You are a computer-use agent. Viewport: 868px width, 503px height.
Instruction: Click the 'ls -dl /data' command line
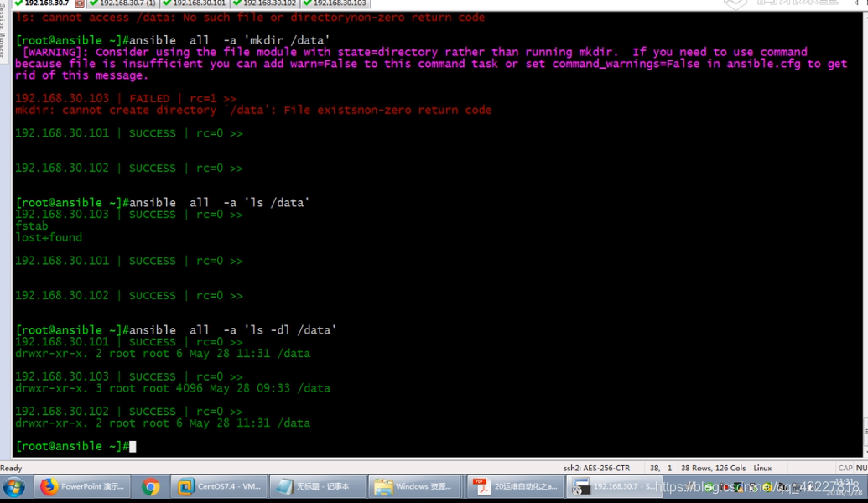[176, 330]
